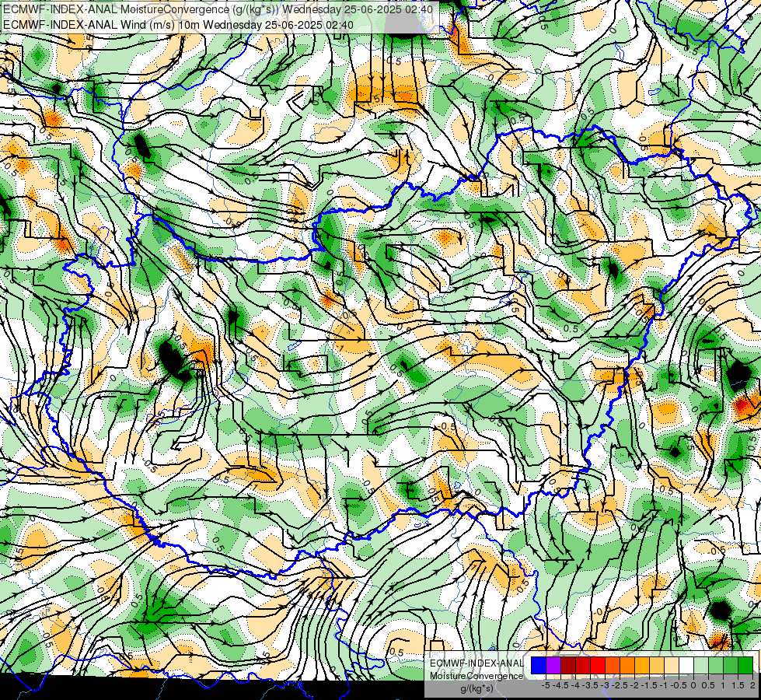Click the legend tick label -2.5

click(620, 685)
